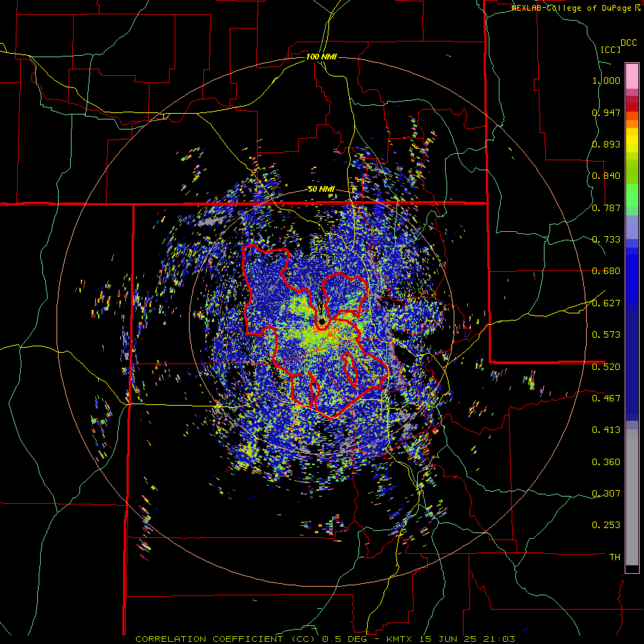
Task: Click the KMTX radar site center dot
Action: (x=321, y=321)
